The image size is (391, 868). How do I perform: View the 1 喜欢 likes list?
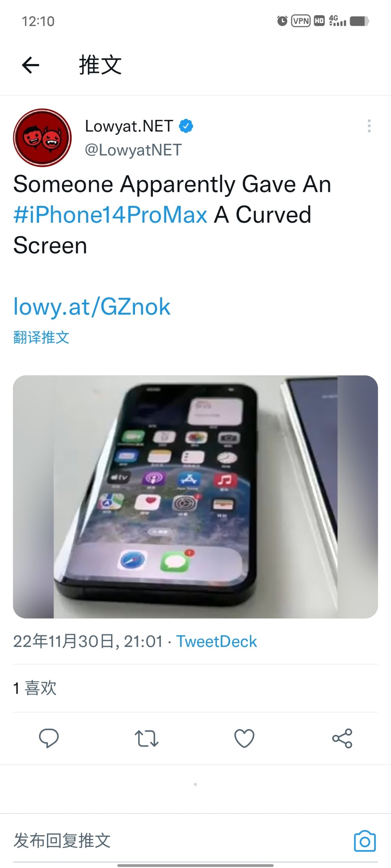click(x=35, y=688)
